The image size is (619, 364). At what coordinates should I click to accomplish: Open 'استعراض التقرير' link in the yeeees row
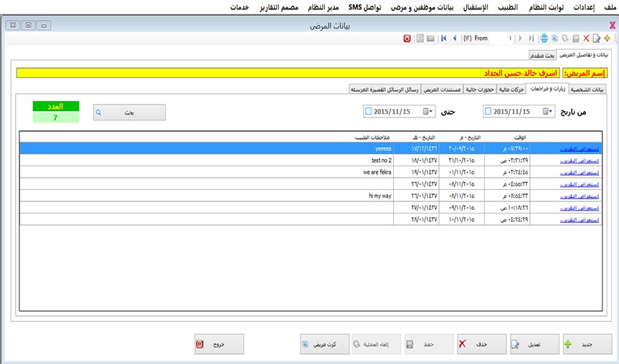[579, 149]
